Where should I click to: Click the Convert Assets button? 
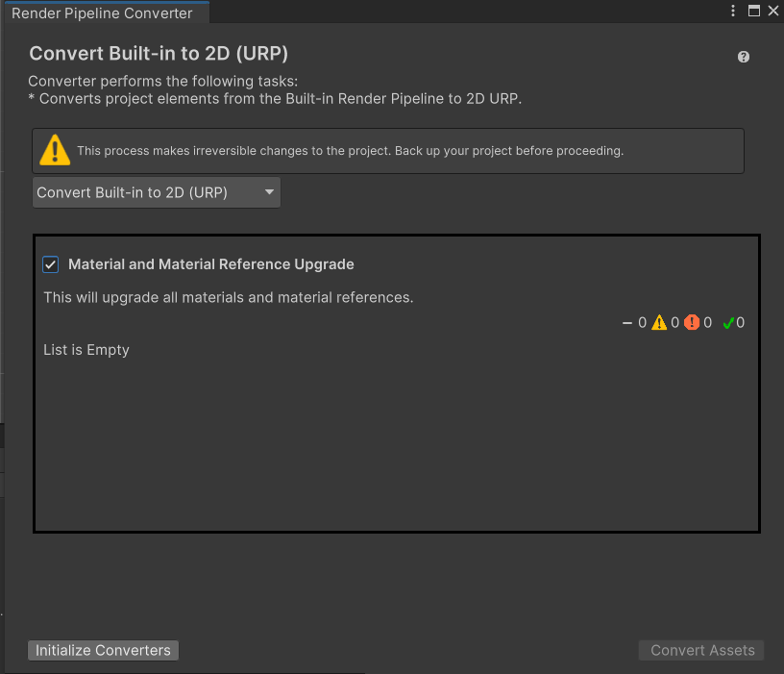[x=700, y=650]
